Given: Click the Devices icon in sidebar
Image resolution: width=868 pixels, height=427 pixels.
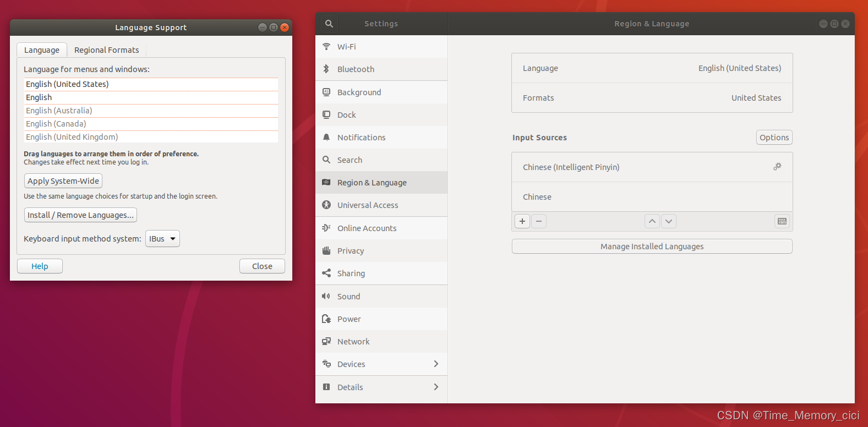Looking at the screenshot, I should pos(326,364).
